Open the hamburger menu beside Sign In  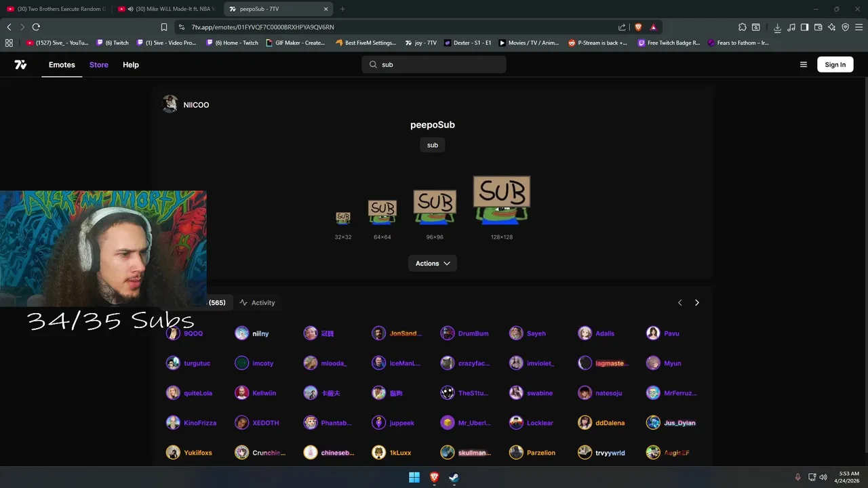tap(804, 65)
